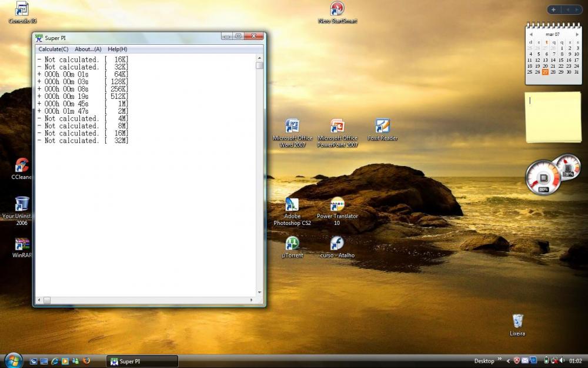Expand the Desktop toolbar chevron

point(500,359)
